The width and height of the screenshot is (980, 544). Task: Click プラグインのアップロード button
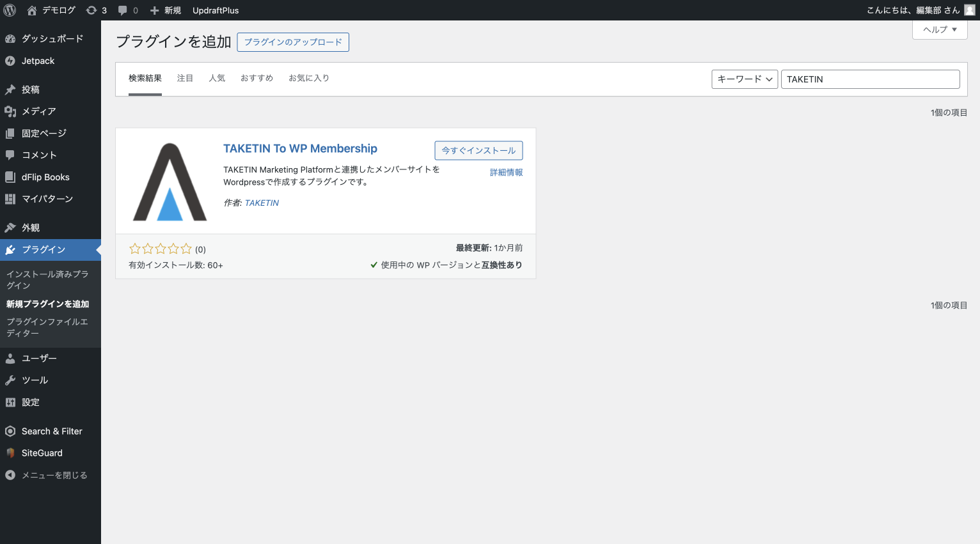(x=293, y=42)
